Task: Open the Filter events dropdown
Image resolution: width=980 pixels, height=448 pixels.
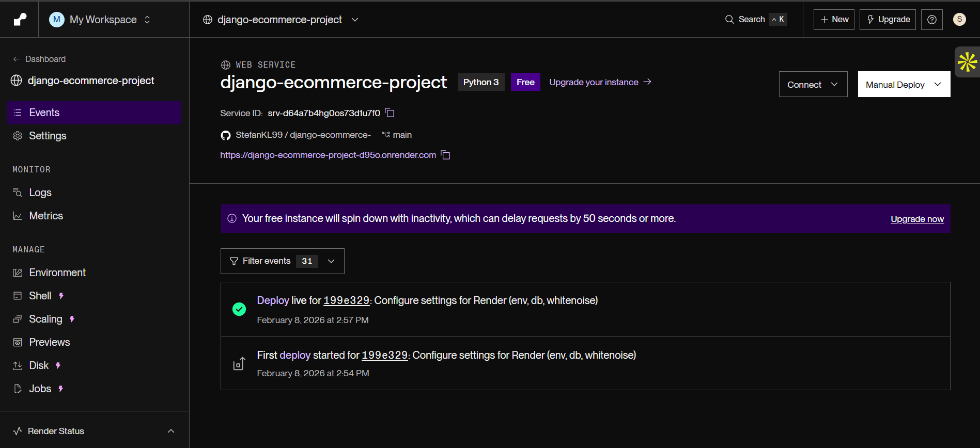Action: (x=283, y=261)
